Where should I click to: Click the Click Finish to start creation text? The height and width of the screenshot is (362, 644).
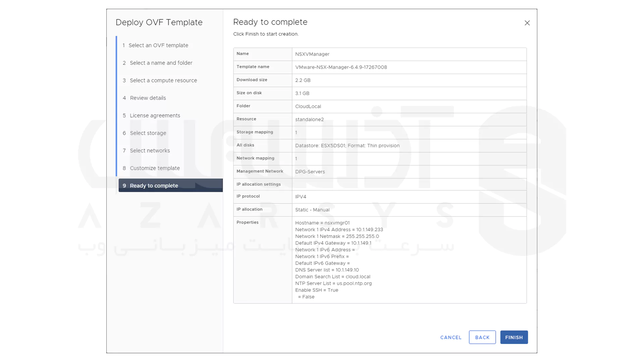[x=266, y=34]
